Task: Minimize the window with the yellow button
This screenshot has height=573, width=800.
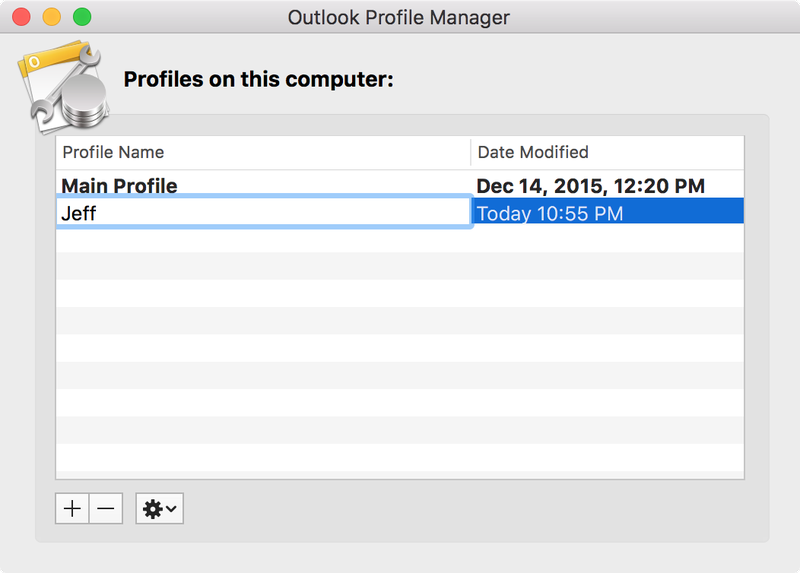Action: (52, 17)
